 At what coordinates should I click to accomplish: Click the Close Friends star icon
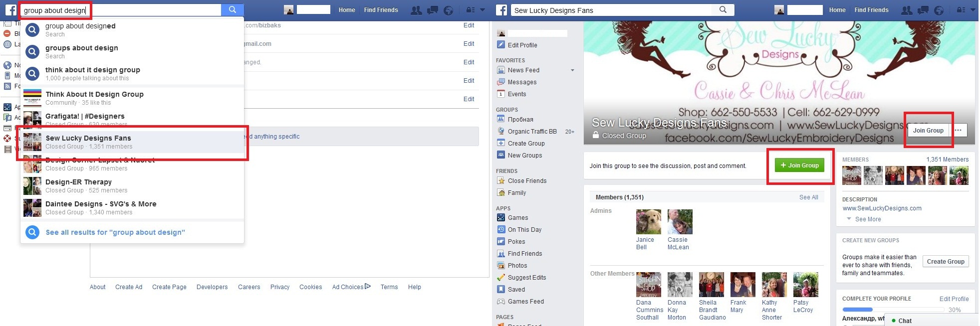tap(501, 181)
